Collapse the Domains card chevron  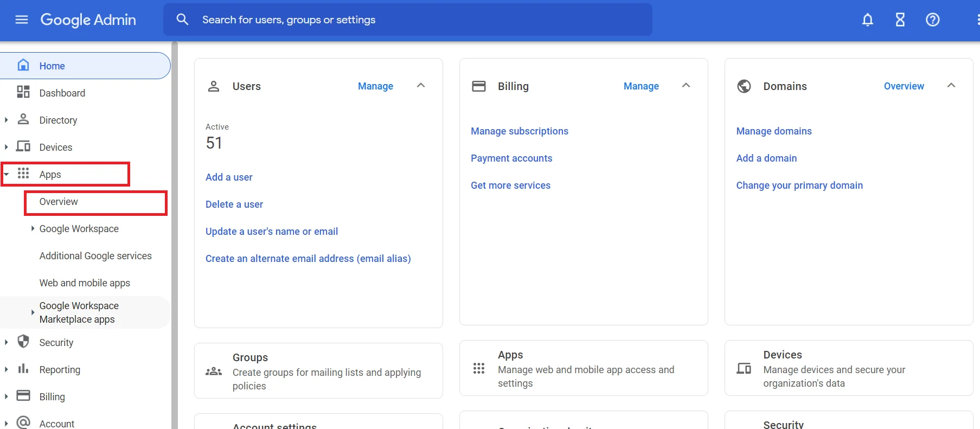pos(951,86)
